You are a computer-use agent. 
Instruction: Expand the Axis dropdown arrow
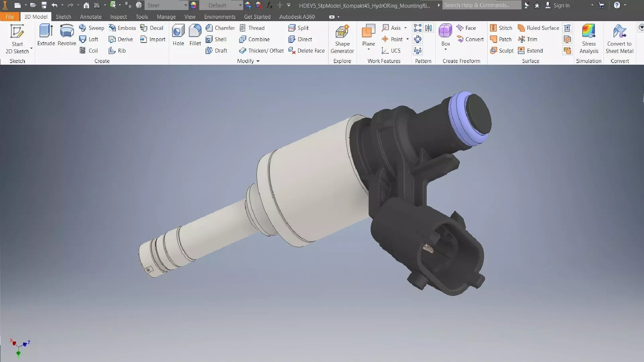[406, 28]
